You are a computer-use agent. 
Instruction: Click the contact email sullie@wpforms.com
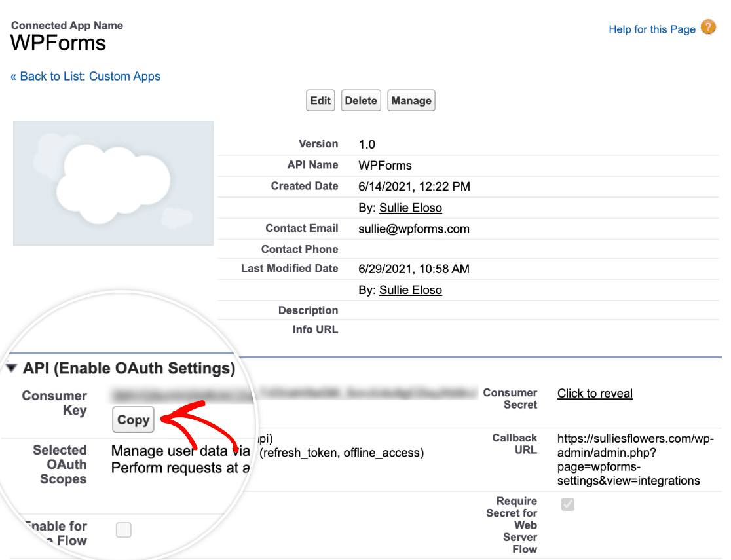[413, 229]
